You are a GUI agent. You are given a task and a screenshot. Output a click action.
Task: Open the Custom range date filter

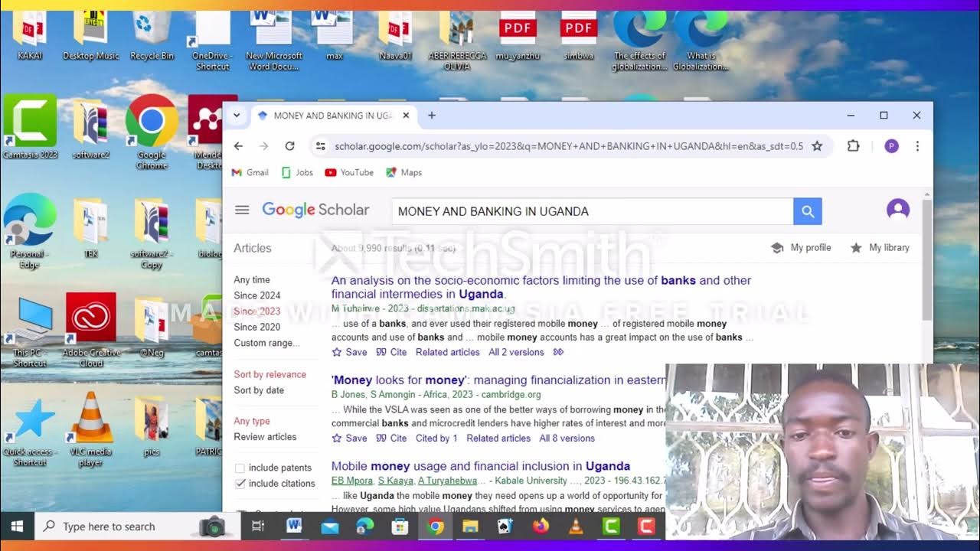pyautogui.click(x=266, y=343)
